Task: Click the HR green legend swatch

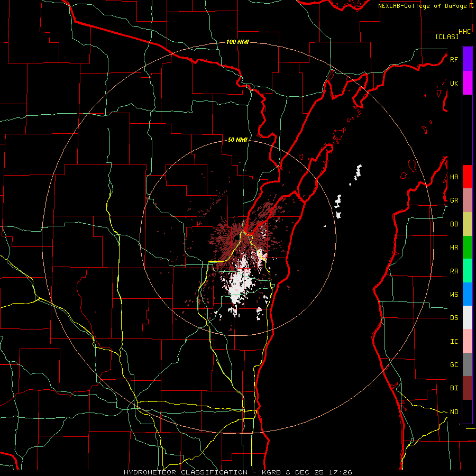Action: (467, 248)
